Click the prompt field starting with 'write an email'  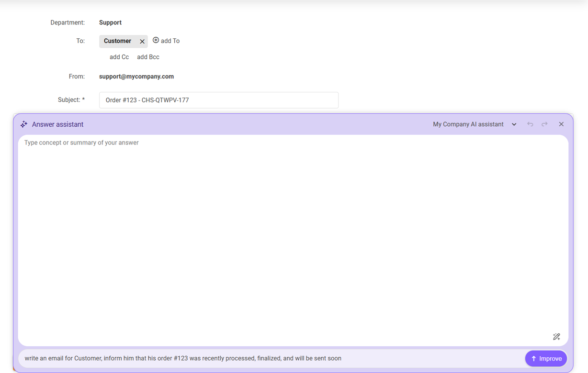point(268,359)
